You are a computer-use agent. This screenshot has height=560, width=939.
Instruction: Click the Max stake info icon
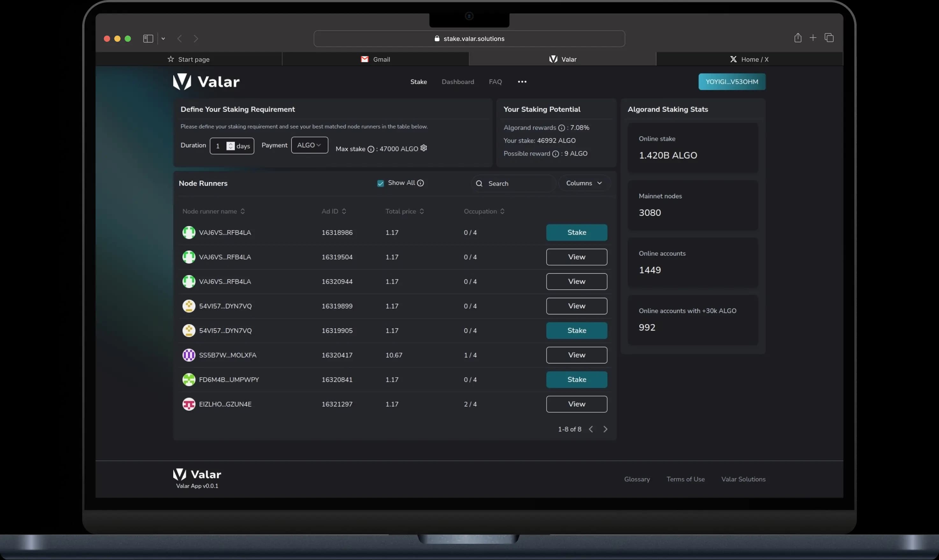371,149
